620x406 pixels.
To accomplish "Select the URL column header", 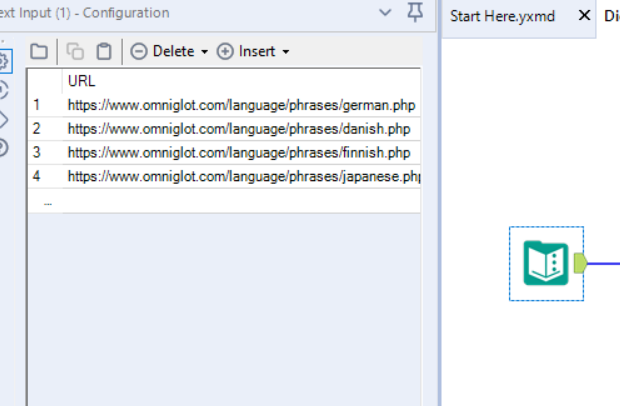I will (x=240, y=81).
